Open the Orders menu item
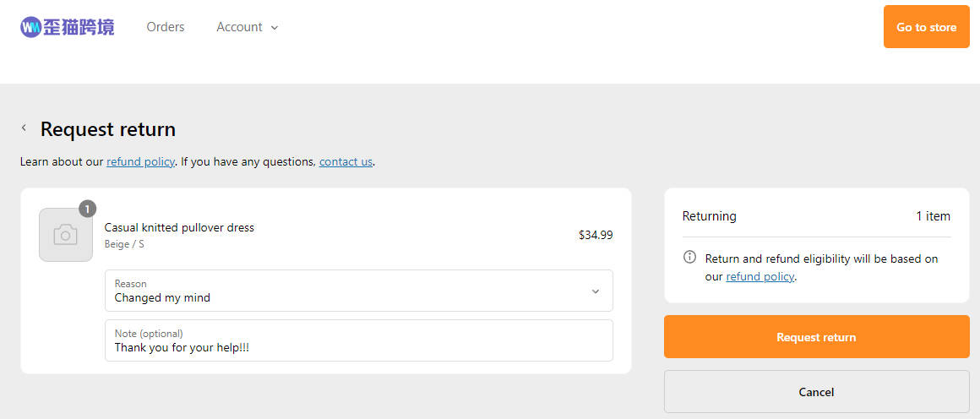Viewport: 980px width, 419px height. (x=166, y=27)
